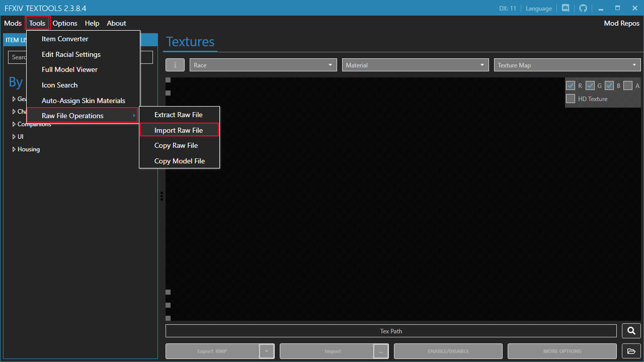This screenshot has width=644, height=362.
Task: Minimize the TexTools window
Action: [601, 8]
